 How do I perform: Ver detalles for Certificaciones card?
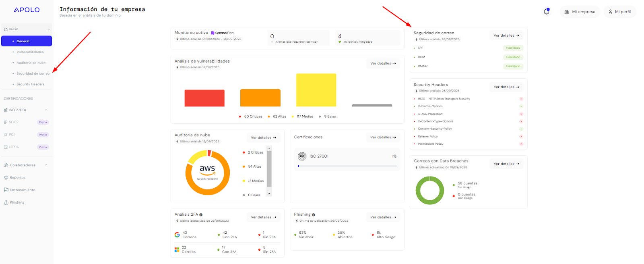click(x=383, y=137)
